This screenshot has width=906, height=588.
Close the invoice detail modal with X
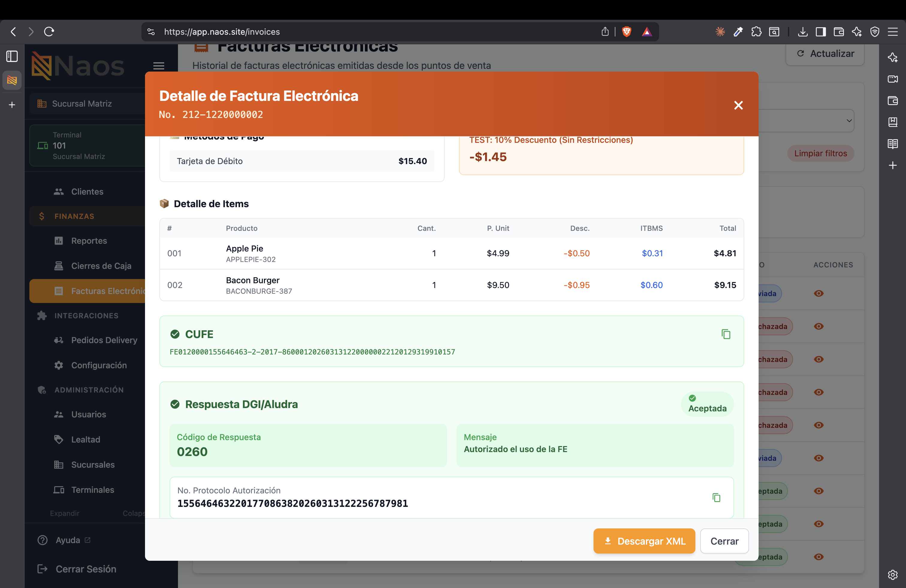pos(738,105)
